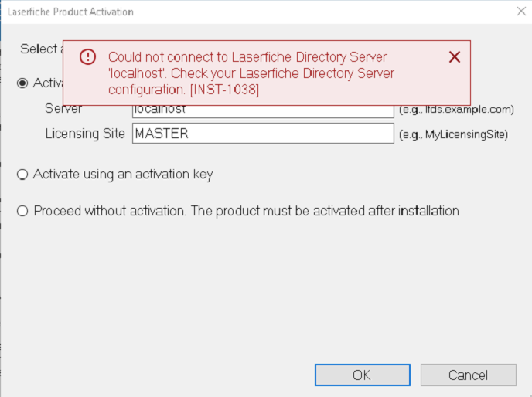Click into the Server input field
This screenshot has width=532, height=397.
click(x=263, y=111)
